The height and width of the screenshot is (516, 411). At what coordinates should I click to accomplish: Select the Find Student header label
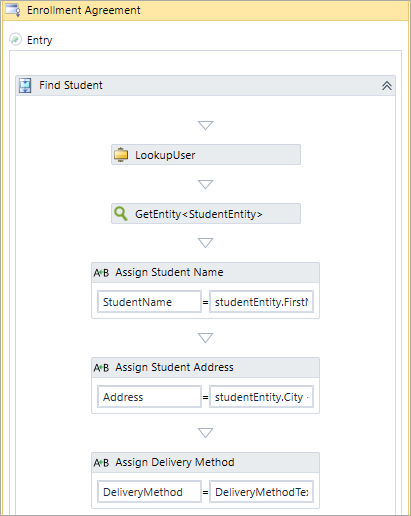click(71, 85)
